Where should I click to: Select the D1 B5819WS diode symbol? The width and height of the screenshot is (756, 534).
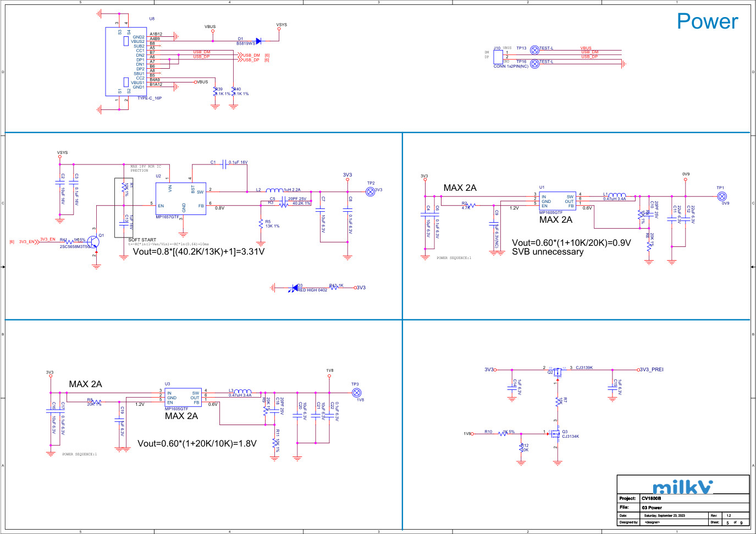258,41
